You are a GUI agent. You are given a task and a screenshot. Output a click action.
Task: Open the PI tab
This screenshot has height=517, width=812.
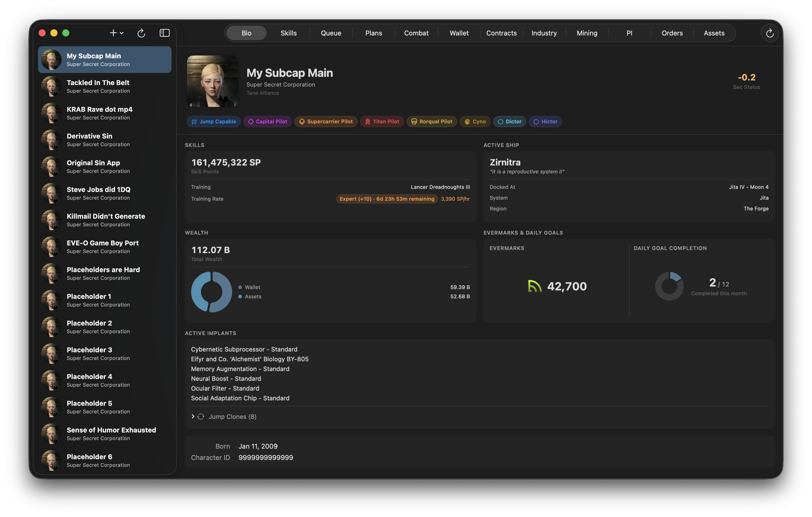(629, 33)
